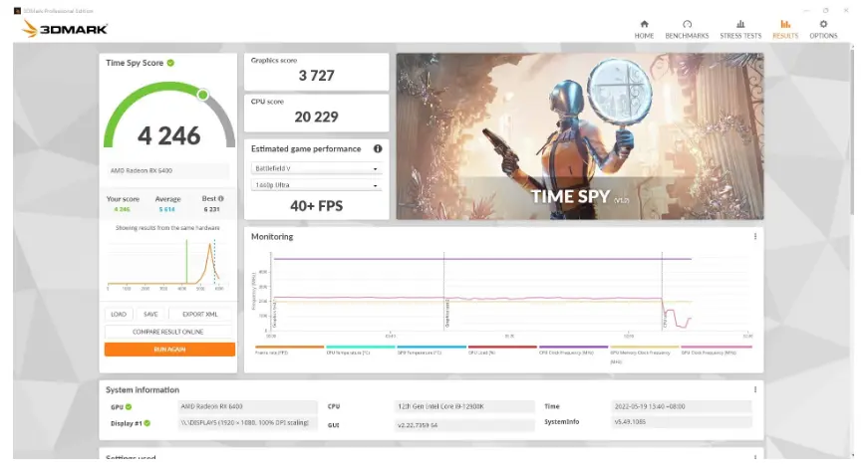The width and height of the screenshot is (868, 474).
Task: Toggle the CPU Clock Frequency legend
Action: (x=573, y=351)
